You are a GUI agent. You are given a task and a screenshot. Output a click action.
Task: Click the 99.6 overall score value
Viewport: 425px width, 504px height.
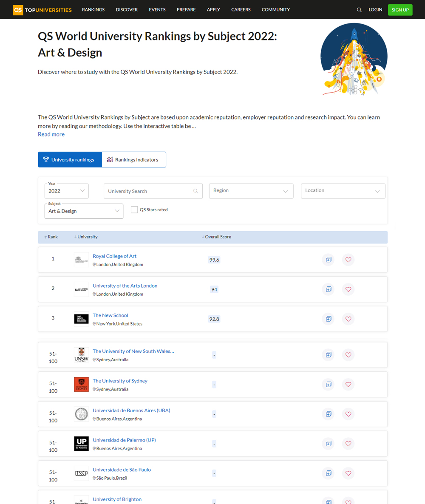coord(214,260)
